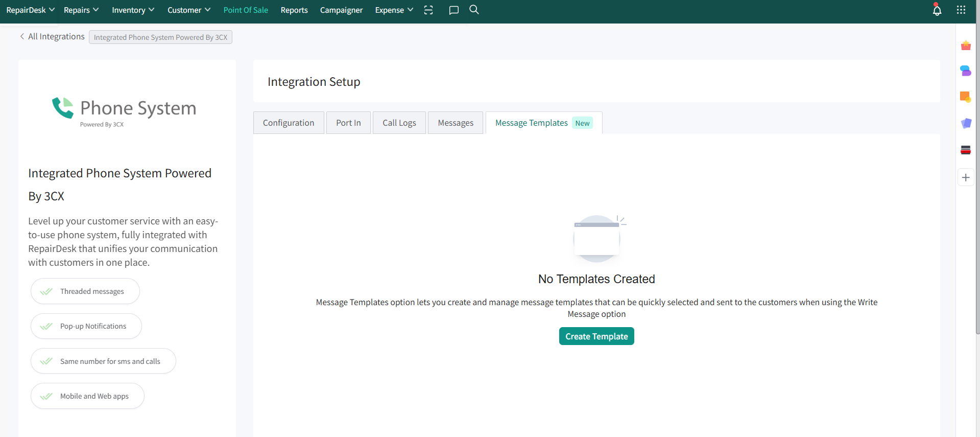
Task: Click the Phone System logo
Action: pyautogui.click(x=124, y=111)
